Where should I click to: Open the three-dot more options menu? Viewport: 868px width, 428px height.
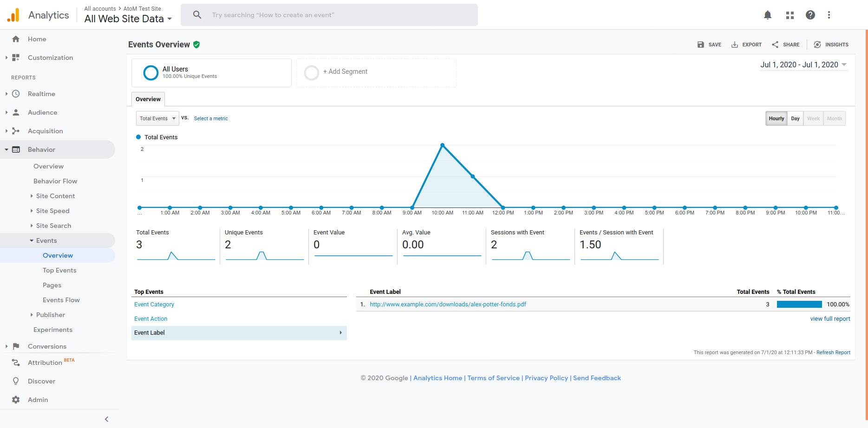(829, 15)
